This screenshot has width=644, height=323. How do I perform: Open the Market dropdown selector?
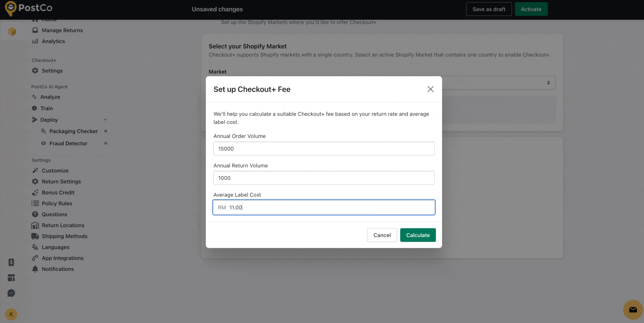[x=548, y=83]
